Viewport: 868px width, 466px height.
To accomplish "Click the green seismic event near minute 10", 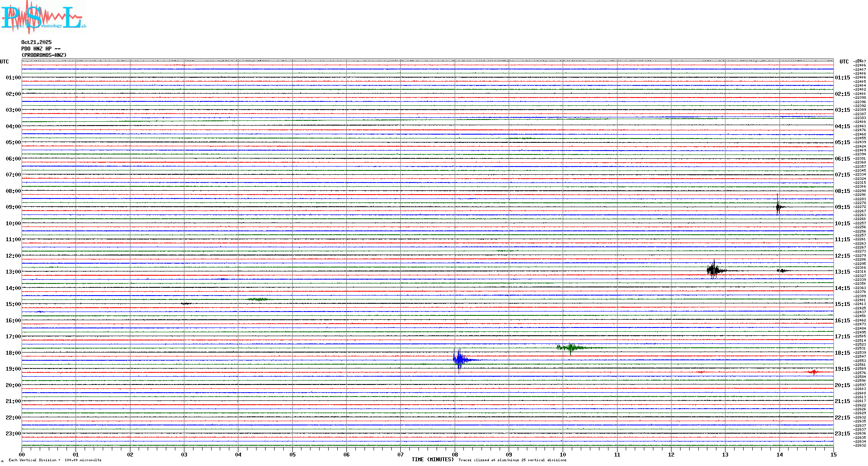I will 571,347.
